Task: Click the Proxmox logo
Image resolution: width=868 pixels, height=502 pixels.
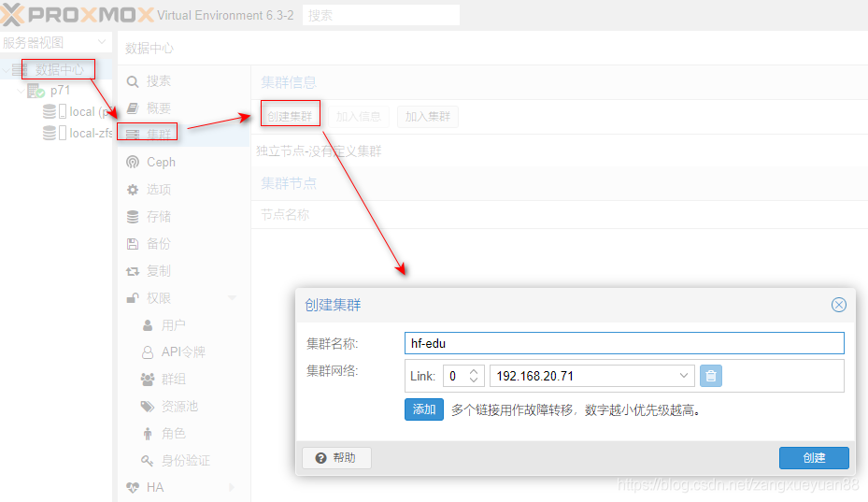Action: (x=77, y=14)
